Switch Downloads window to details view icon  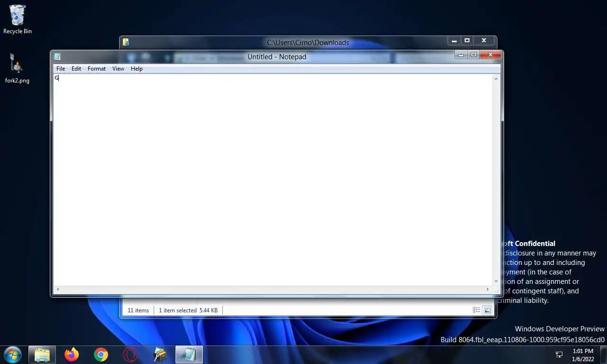(x=476, y=310)
